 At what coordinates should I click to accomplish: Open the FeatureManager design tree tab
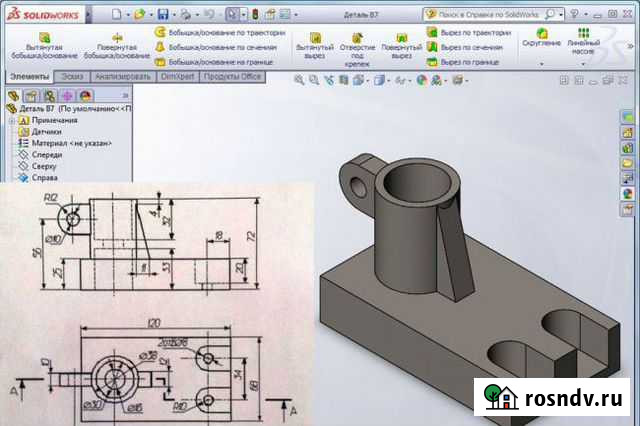(x=13, y=96)
